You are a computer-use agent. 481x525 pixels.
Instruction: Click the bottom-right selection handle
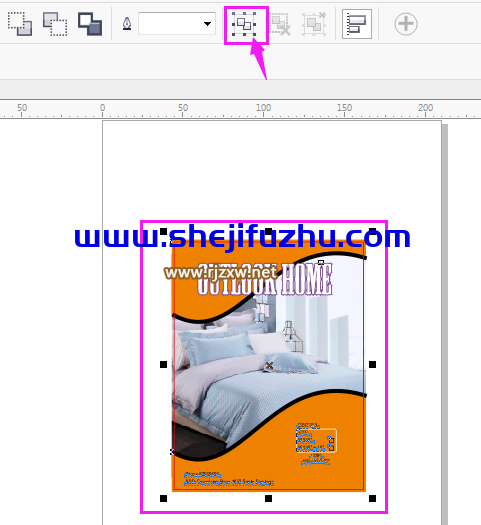(373, 499)
